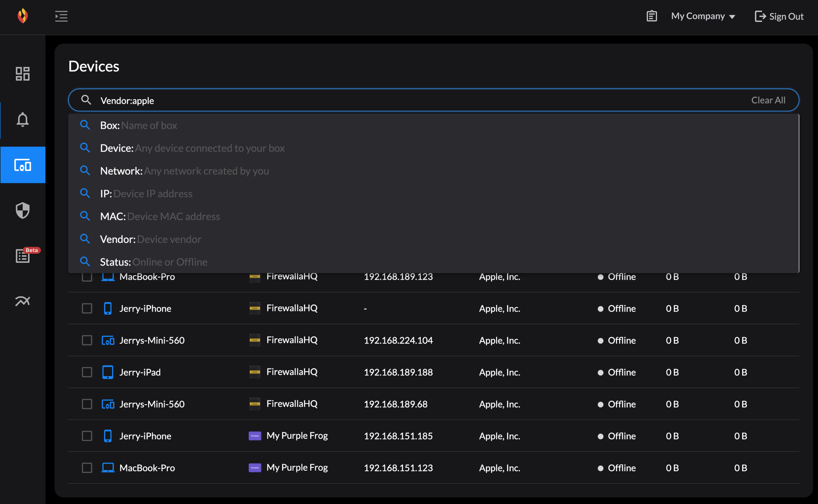Screen dimensions: 818x504
Task: Click My Purple Frog in Jerry-iPhone row
Action: pyautogui.click(x=297, y=436)
